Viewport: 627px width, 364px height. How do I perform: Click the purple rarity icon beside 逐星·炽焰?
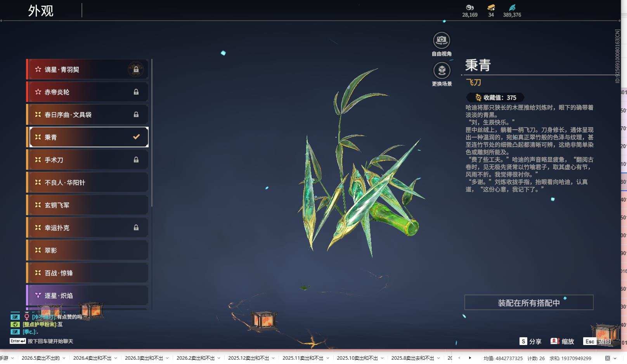[38, 295]
